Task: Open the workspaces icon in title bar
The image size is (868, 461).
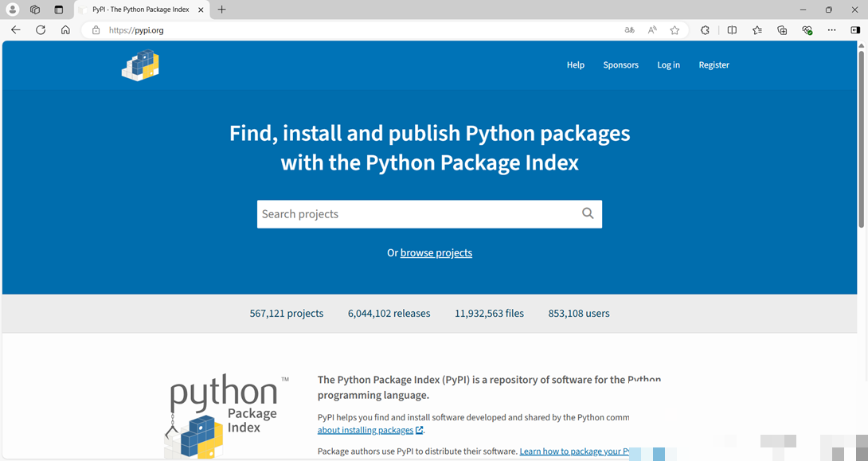Action: tap(35, 10)
